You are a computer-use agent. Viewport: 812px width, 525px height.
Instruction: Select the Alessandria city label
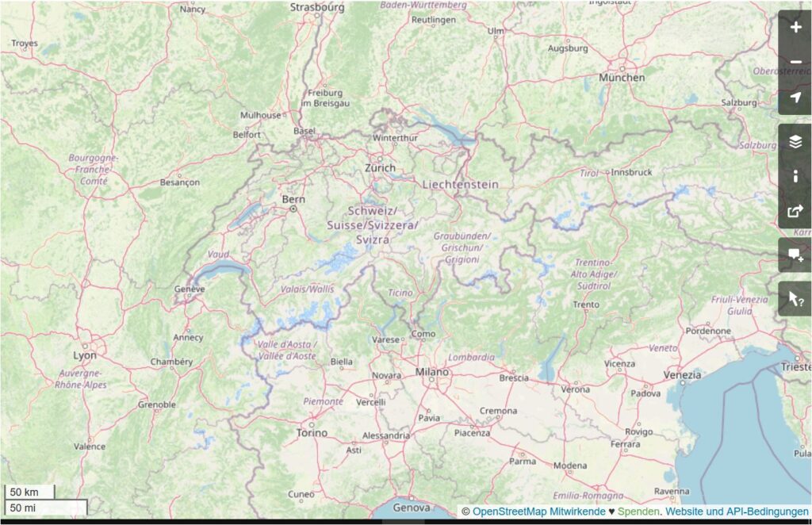pos(386,436)
